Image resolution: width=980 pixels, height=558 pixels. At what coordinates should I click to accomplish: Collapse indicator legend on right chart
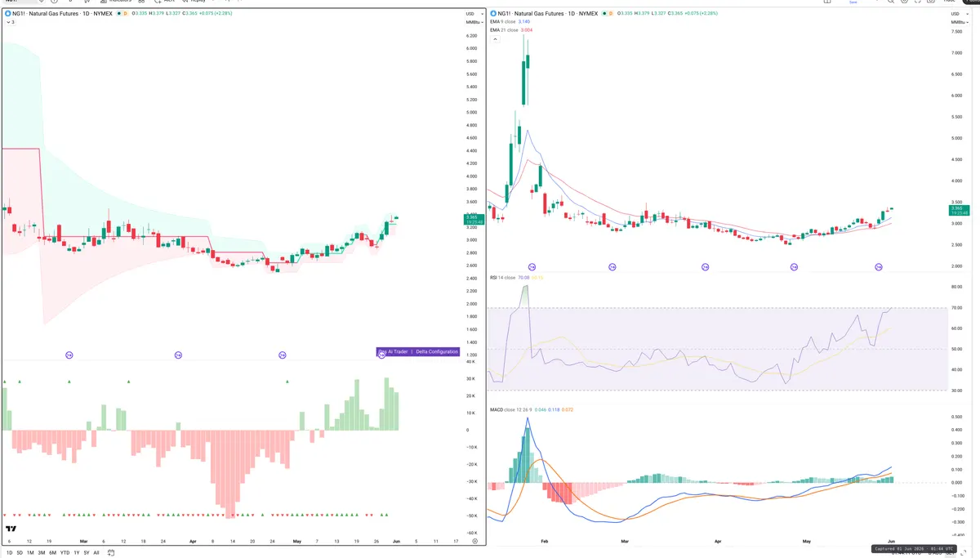pyautogui.click(x=495, y=39)
